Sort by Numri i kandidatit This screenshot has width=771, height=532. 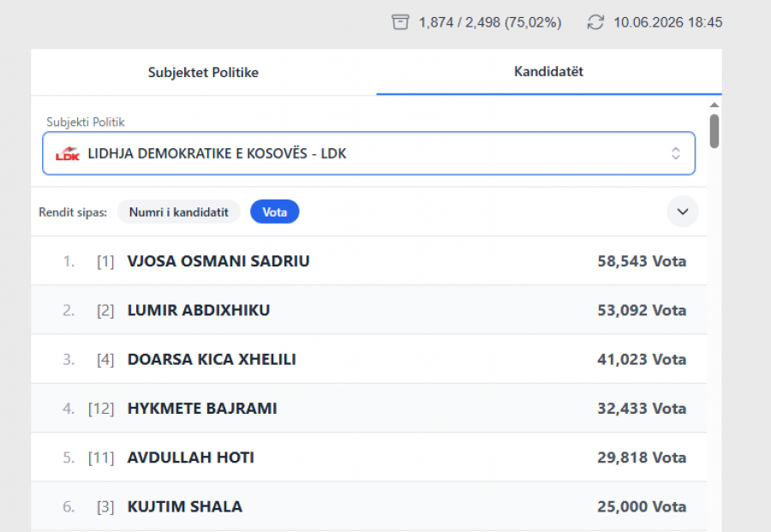[x=178, y=212]
